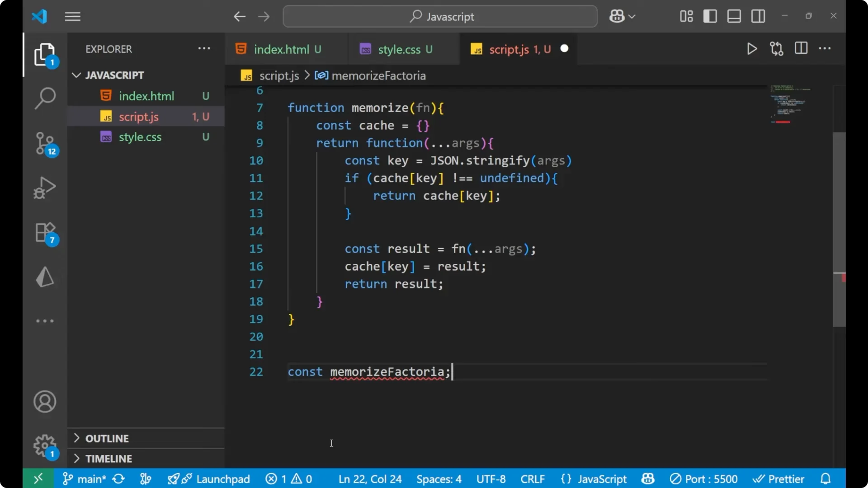The width and height of the screenshot is (868, 488).
Task: Select the Run button to execute script.js
Action: (752, 48)
